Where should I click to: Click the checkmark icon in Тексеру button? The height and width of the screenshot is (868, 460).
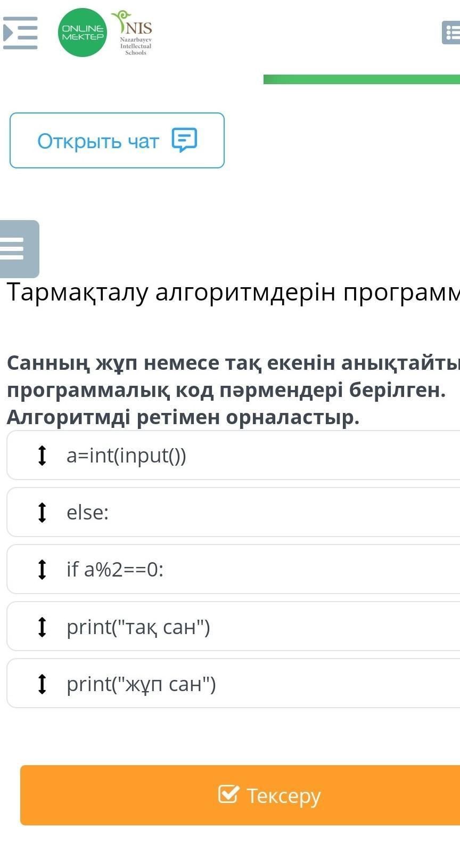point(228,794)
